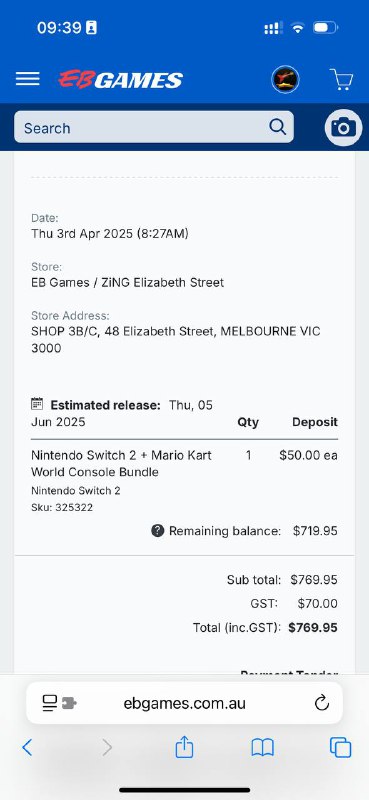Image resolution: width=369 pixels, height=800 pixels.
Task: Open the hamburger navigation menu
Action: tap(28, 79)
